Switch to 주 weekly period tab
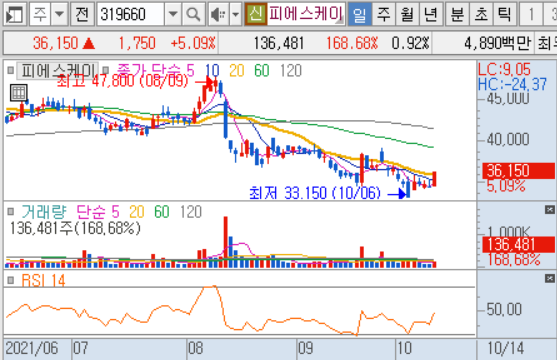The image size is (557, 360). (x=383, y=15)
